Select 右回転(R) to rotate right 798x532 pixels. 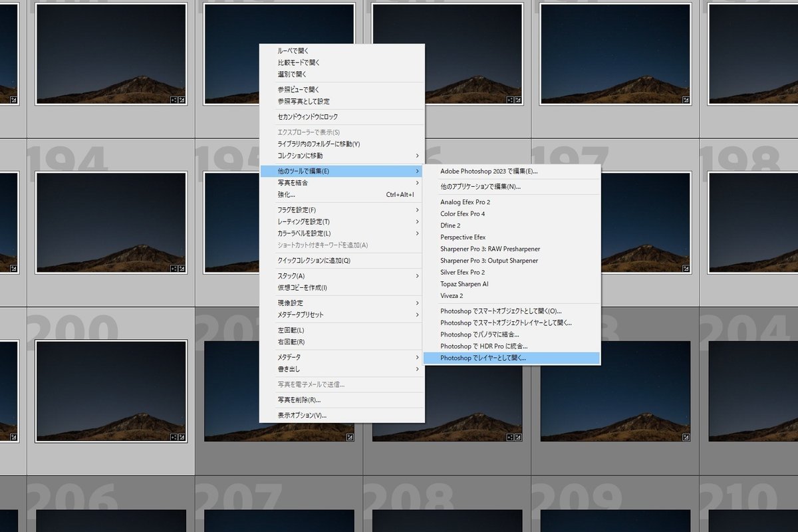click(342, 342)
